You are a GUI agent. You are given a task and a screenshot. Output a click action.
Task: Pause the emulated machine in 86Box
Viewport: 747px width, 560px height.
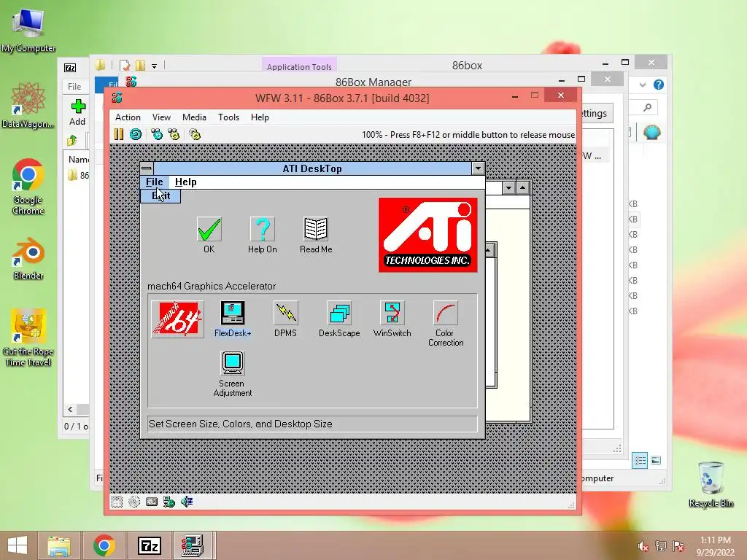[119, 134]
